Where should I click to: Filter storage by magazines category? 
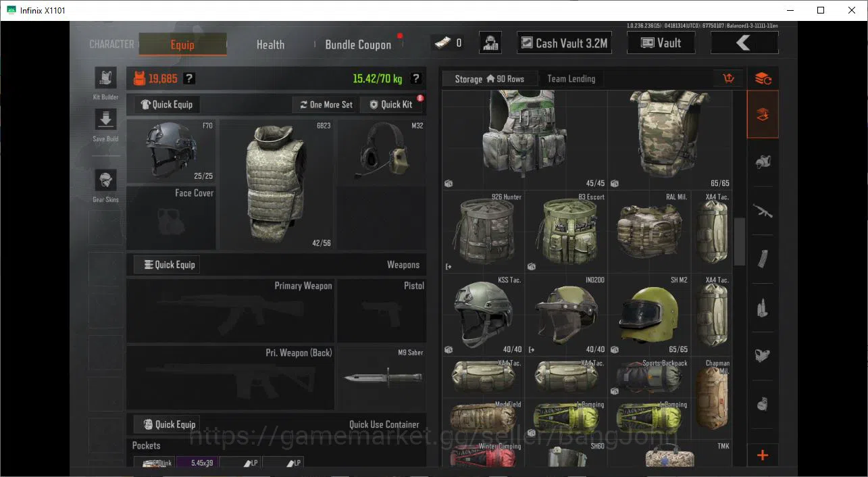(763, 259)
